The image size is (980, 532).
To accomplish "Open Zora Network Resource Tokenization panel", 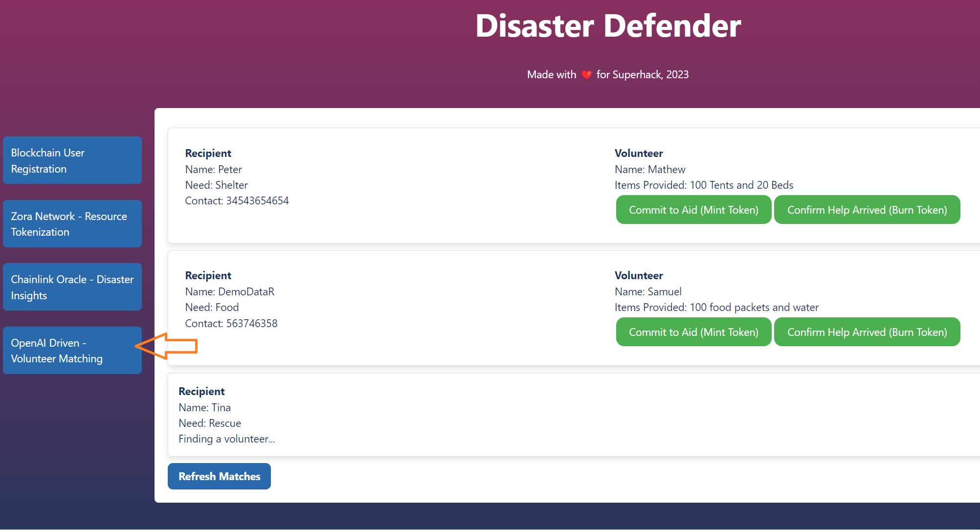I will [x=71, y=223].
